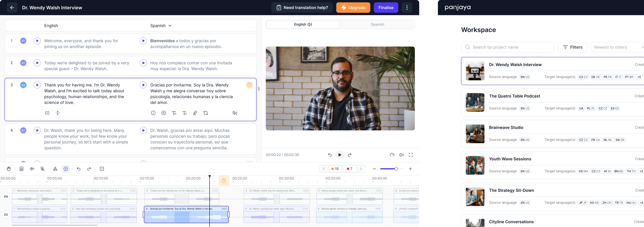Viewport: 644px width, 227px height.
Task: Open The Quatro Table Podcast project
Action: [552, 102]
